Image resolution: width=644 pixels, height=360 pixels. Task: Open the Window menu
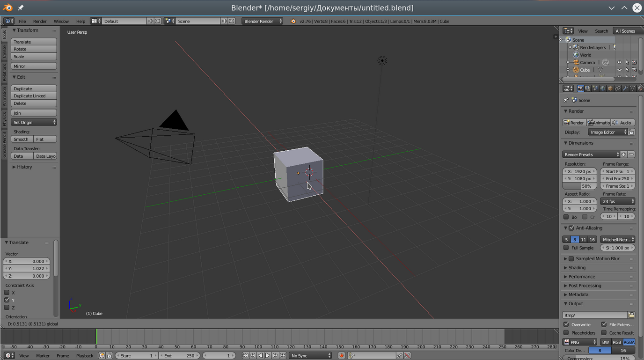click(x=61, y=21)
